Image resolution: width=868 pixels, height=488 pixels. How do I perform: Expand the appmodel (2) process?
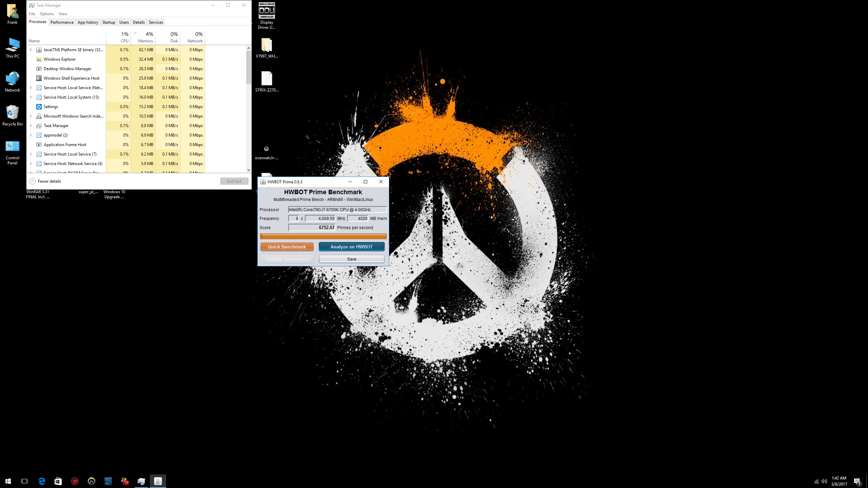tap(31, 135)
